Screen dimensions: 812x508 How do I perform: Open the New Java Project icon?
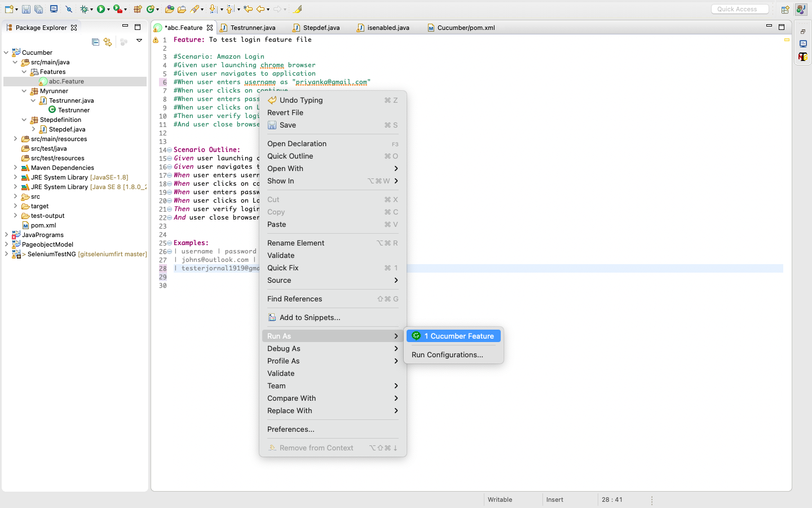[138, 9]
